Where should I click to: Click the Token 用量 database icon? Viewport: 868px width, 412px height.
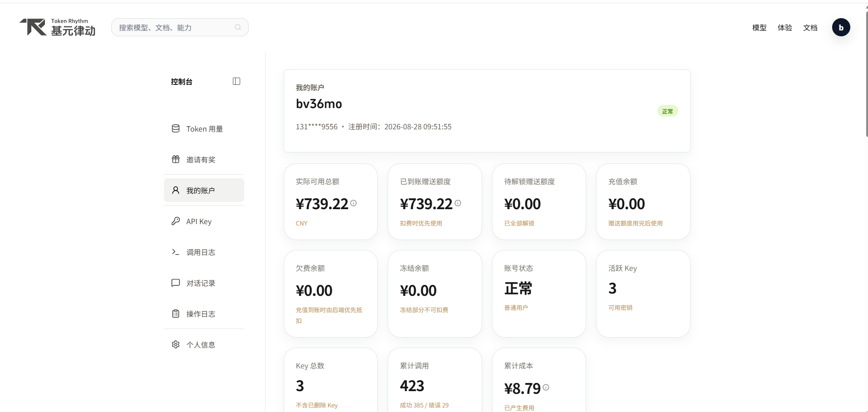click(176, 128)
